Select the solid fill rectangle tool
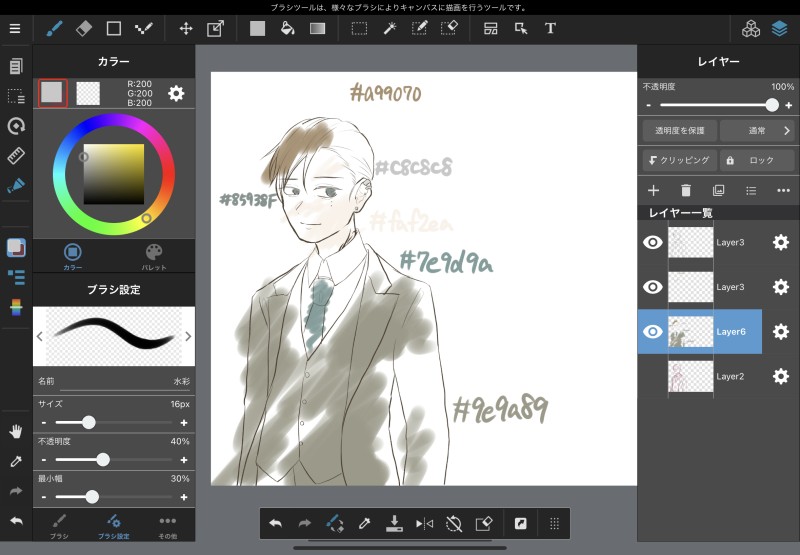This screenshot has height=555, width=800. [257, 29]
